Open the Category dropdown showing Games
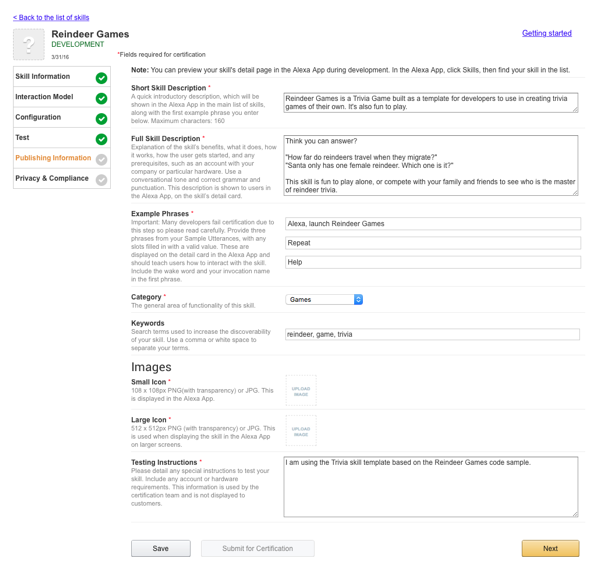Viewport: 600px width, 571px height. [324, 299]
